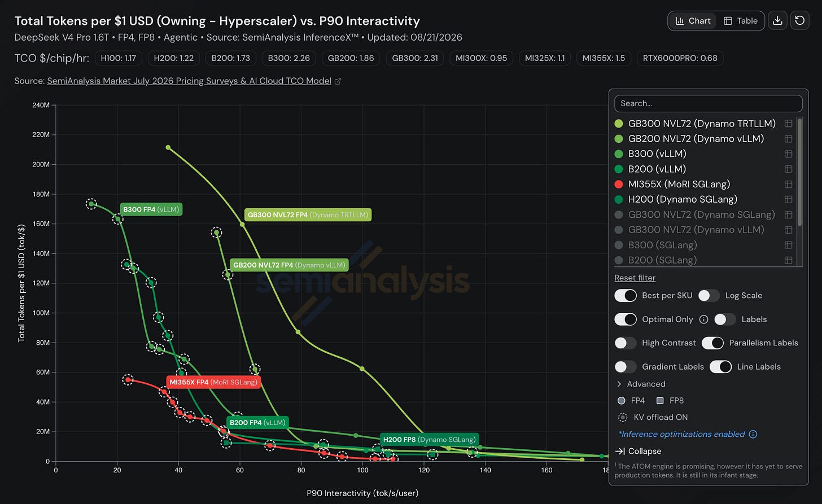Toggle the B300 (vLLM) legend entry
The height and width of the screenshot is (504, 822).
[x=657, y=154]
